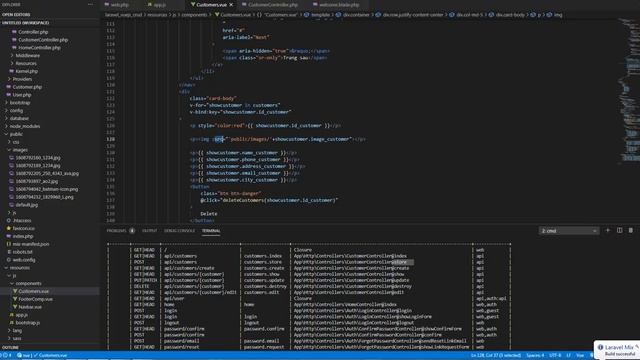Click the PHP icon beside Kernel.php
640x360 pixels.
pyautogui.click(x=12, y=71)
